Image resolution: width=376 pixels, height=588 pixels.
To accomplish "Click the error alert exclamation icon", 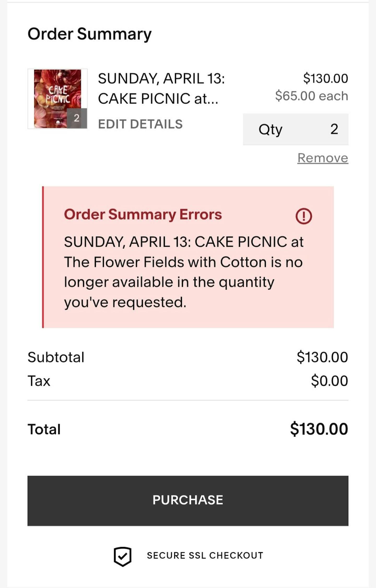I will (303, 216).
